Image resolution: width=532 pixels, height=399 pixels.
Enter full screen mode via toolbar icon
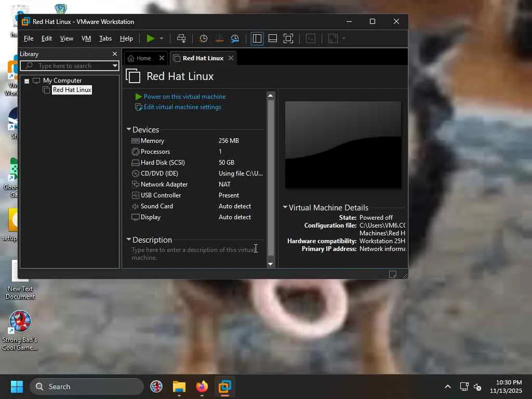[288, 38]
